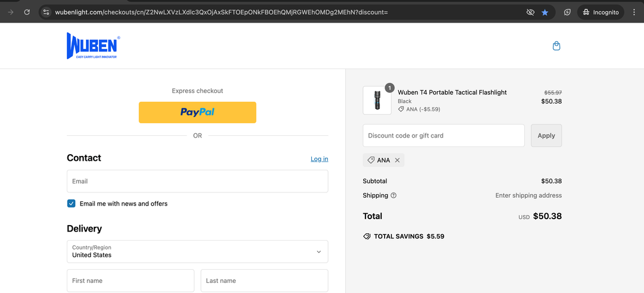This screenshot has width=644, height=293.
Task: Click the eye-slash tracking protection icon
Action: pos(530,12)
